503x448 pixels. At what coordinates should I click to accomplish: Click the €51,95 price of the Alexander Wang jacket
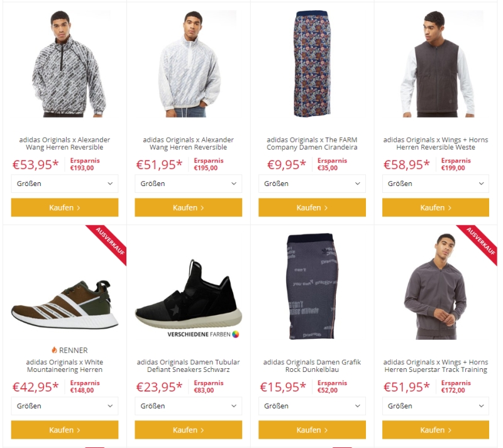tap(160, 165)
